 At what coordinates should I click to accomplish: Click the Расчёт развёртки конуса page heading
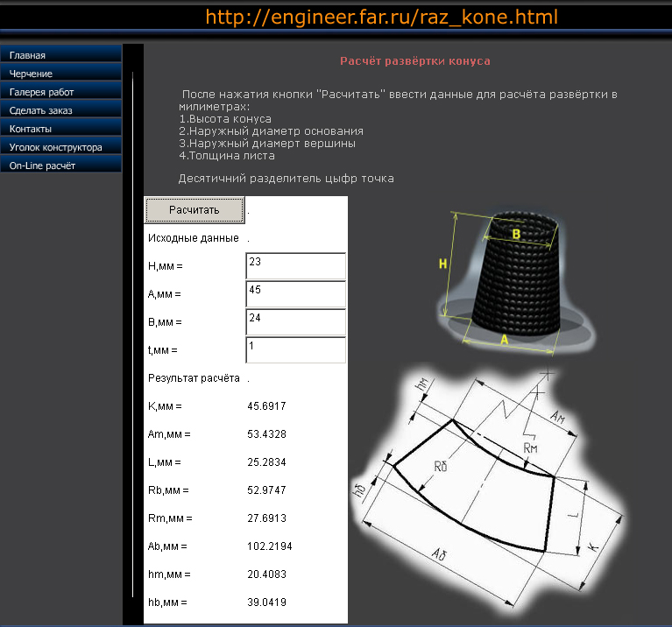pyautogui.click(x=414, y=62)
